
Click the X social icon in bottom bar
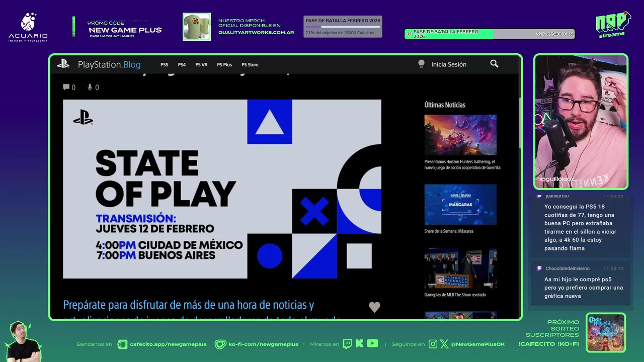pyautogui.click(x=444, y=344)
